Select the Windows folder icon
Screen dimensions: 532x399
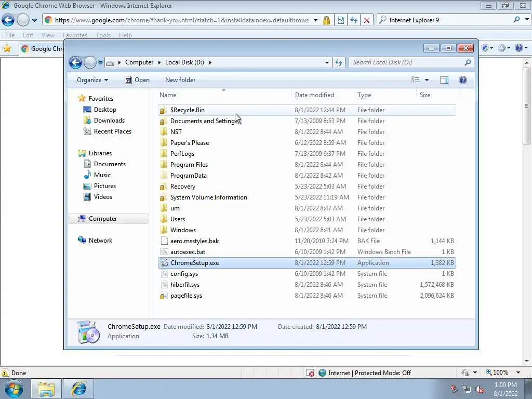coord(164,230)
